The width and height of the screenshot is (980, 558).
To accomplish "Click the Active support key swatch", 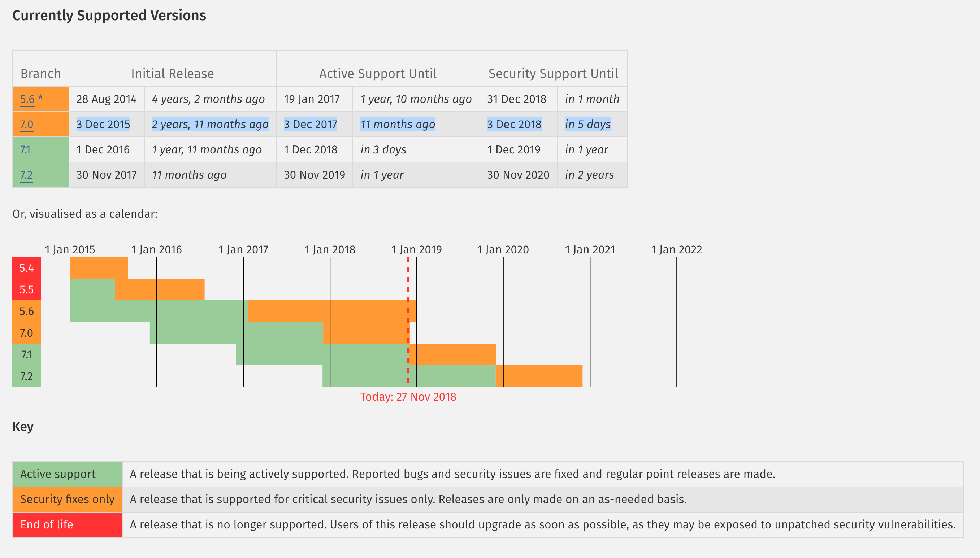I will coord(67,474).
